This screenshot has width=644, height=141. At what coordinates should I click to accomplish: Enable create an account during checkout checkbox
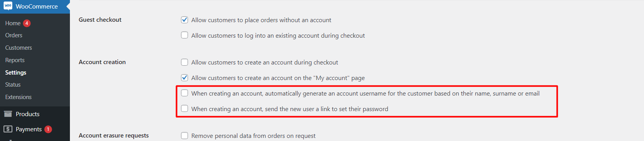[184, 62]
